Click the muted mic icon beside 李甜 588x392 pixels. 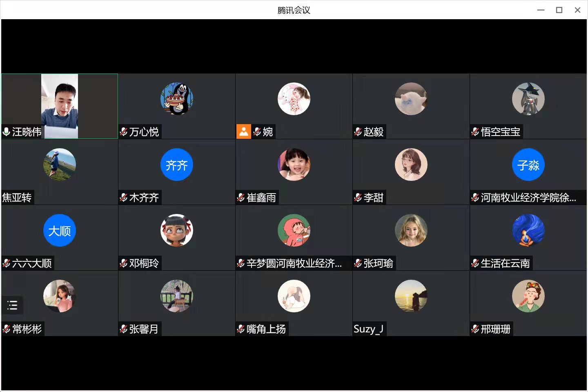(358, 198)
